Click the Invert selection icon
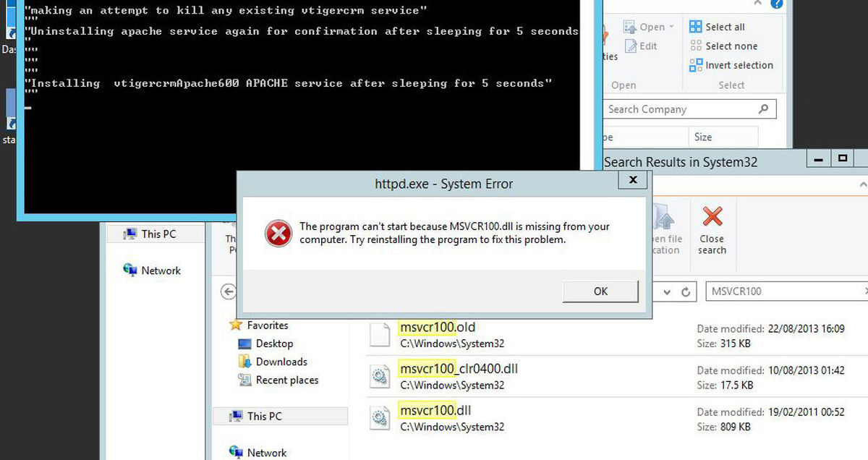Viewport: 868px width, 460px height. click(695, 65)
